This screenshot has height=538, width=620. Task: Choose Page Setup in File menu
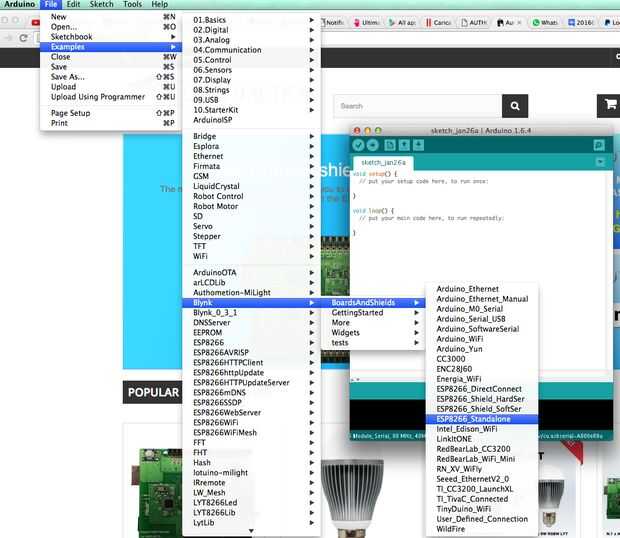111,113
